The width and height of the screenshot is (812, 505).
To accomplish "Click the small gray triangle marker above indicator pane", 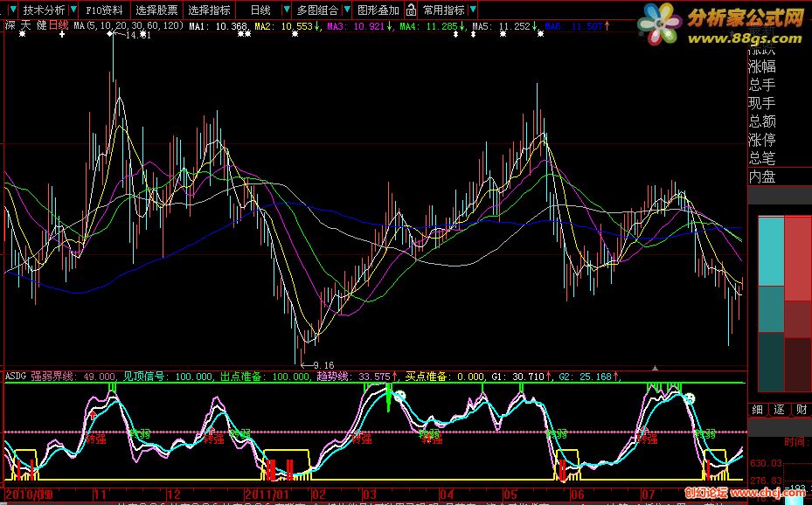I will point(655,368).
